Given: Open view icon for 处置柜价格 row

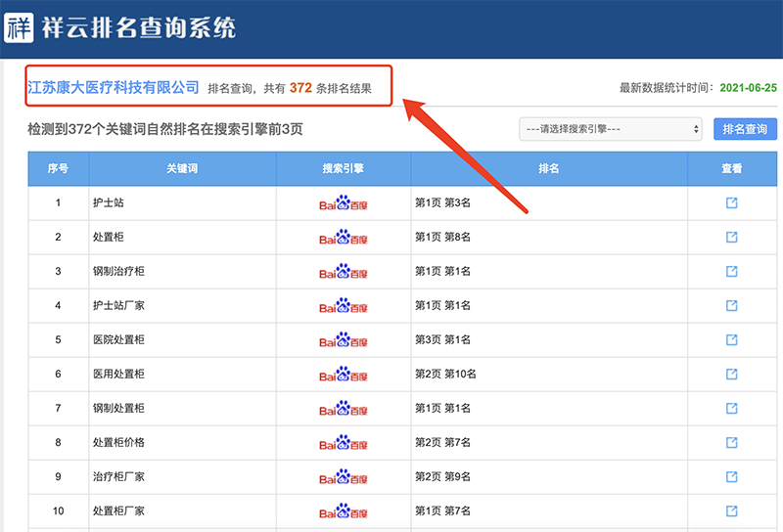Looking at the screenshot, I should 731,442.
